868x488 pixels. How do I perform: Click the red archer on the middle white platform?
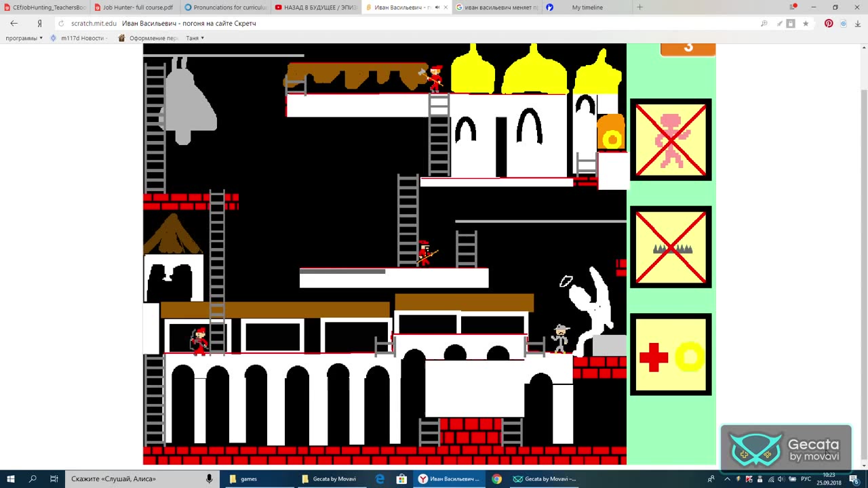[425, 253]
